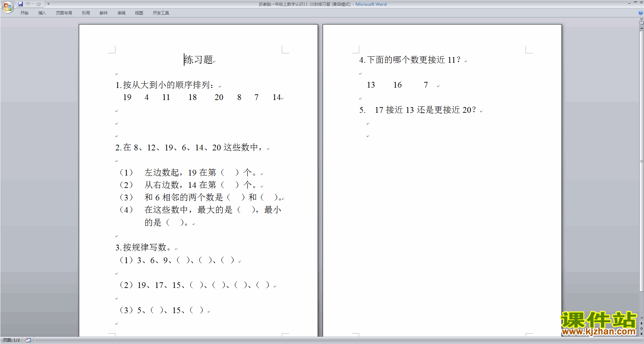Image resolution: width=644 pixels, height=344 pixels.
Task: Click the Next Page double-arrow button
Action: point(641,334)
